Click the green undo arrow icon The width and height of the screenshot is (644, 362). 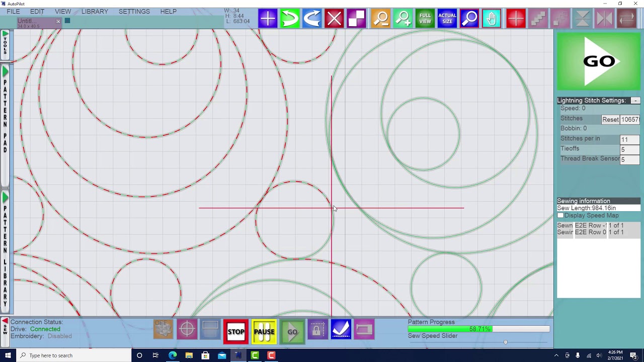[x=290, y=19]
